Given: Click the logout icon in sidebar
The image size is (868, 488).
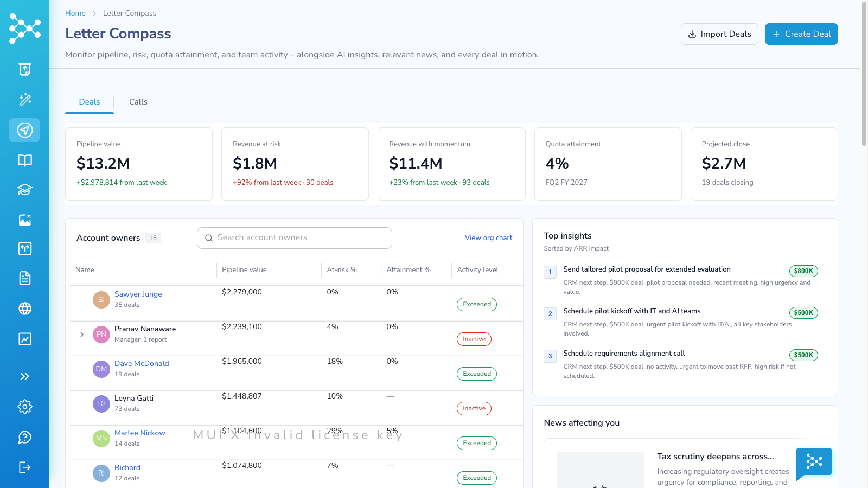Looking at the screenshot, I should (x=24, y=467).
